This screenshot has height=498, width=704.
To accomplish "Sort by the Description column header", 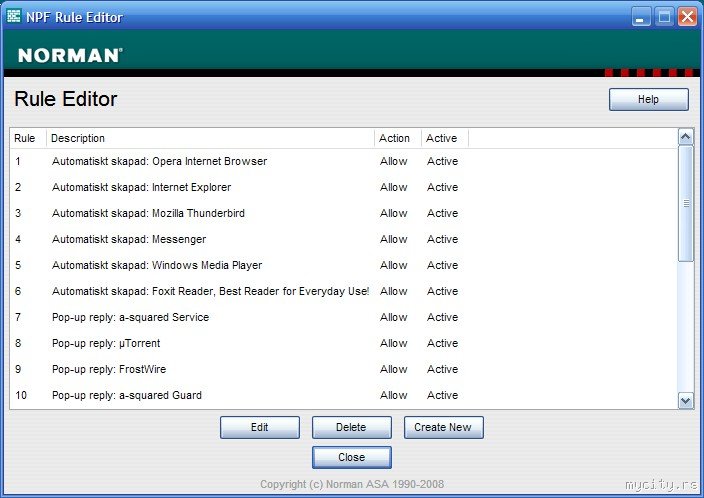I will (x=210, y=138).
